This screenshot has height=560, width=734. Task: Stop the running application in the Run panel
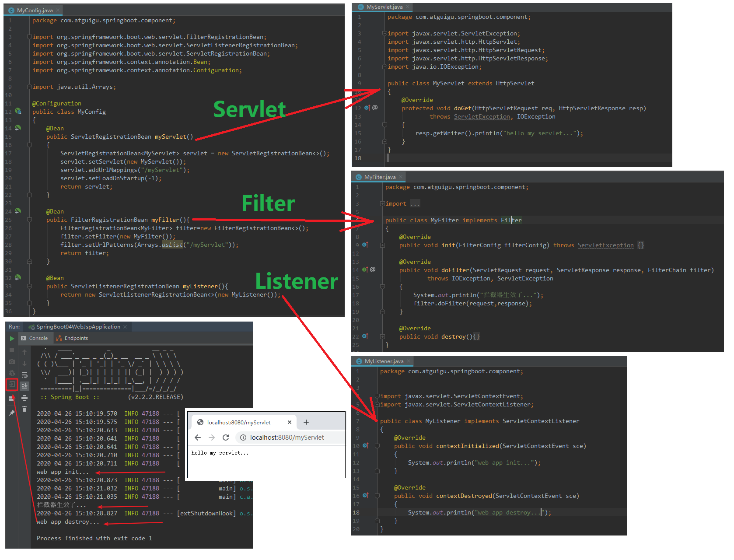coord(12,350)
